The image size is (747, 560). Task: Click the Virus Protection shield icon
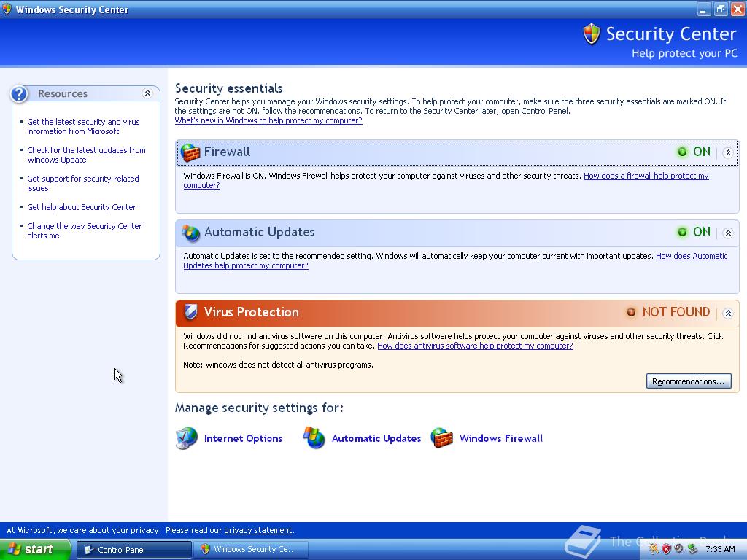point(190,312)
